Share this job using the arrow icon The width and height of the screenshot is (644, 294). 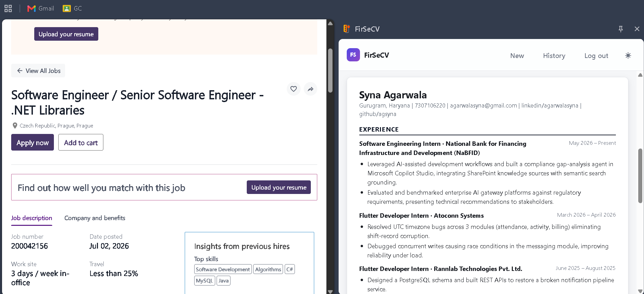[310, 89]
